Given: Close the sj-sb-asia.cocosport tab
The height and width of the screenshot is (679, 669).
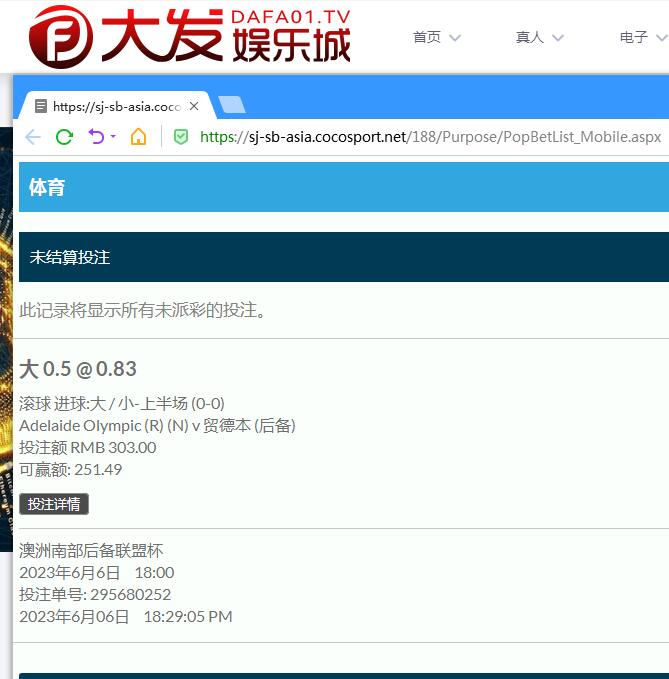Looking at the screenshot, I should coord(194,106).
